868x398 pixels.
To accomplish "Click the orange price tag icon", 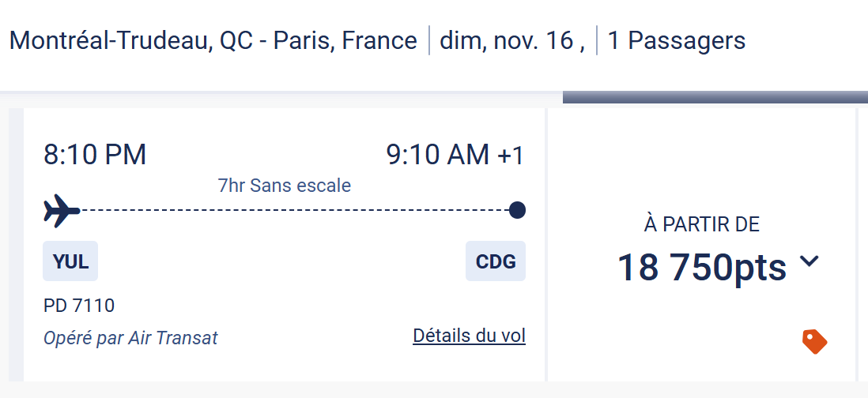I will coord(814,341).
